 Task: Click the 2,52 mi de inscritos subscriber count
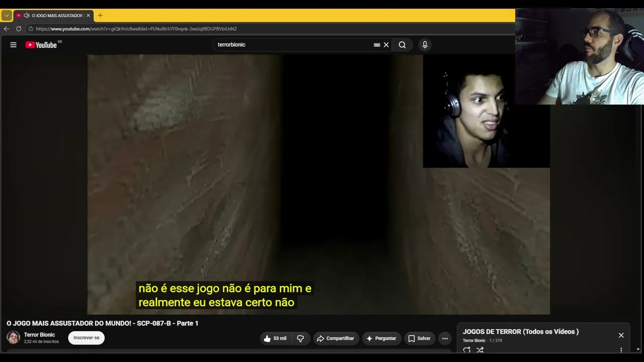point(41,342)
